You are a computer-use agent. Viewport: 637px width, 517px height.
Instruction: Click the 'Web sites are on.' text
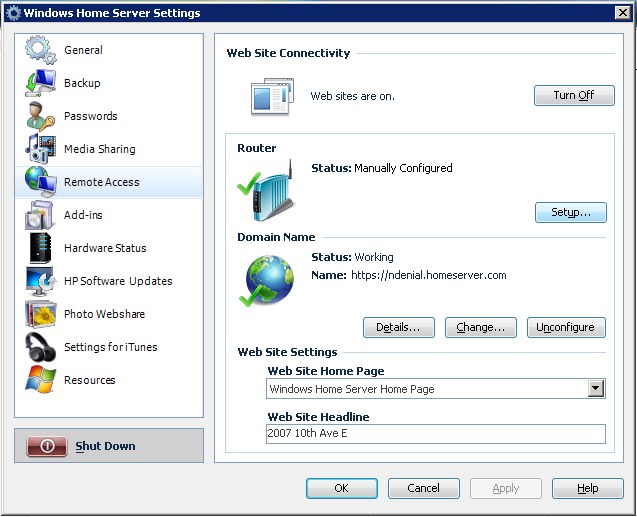352,96
